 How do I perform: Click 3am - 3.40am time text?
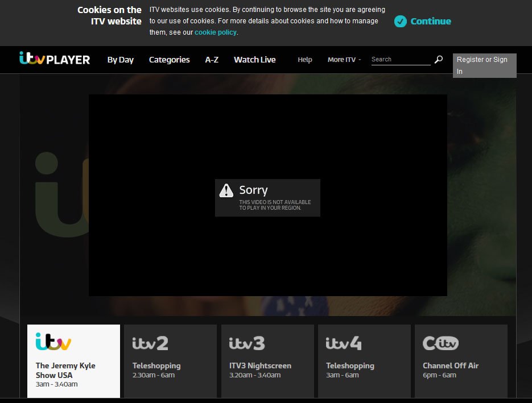(x=57, y=384)
